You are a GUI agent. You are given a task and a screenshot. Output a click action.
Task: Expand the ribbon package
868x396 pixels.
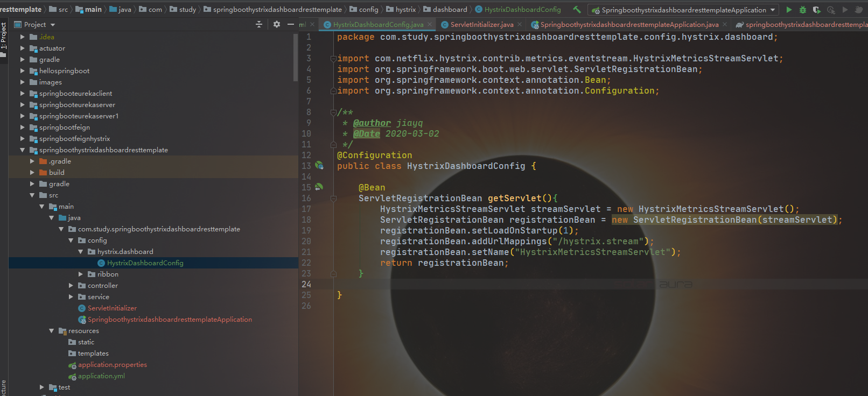click(x=81, y=274)
